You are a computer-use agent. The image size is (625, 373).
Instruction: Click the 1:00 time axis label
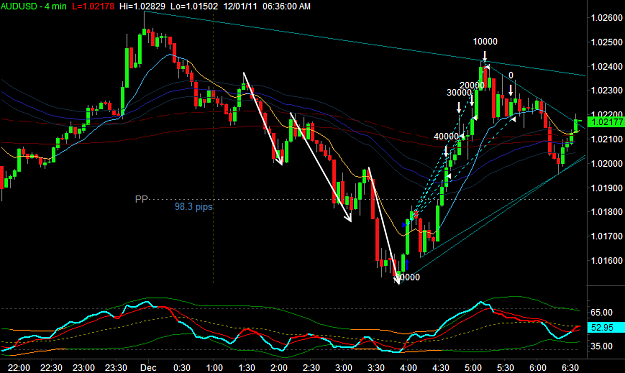(x=214, y=367)
